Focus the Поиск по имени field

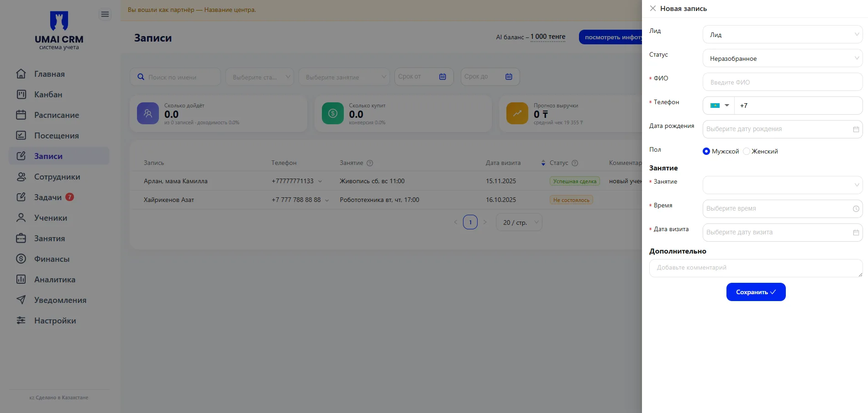tap(175, 77)
